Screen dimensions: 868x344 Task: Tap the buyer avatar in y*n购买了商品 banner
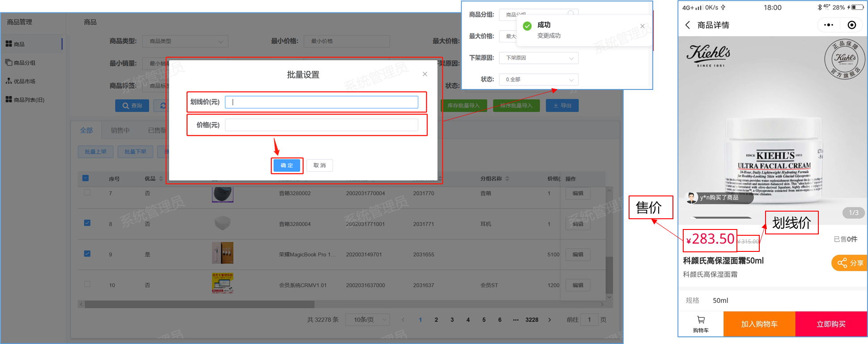coord(692,197)
